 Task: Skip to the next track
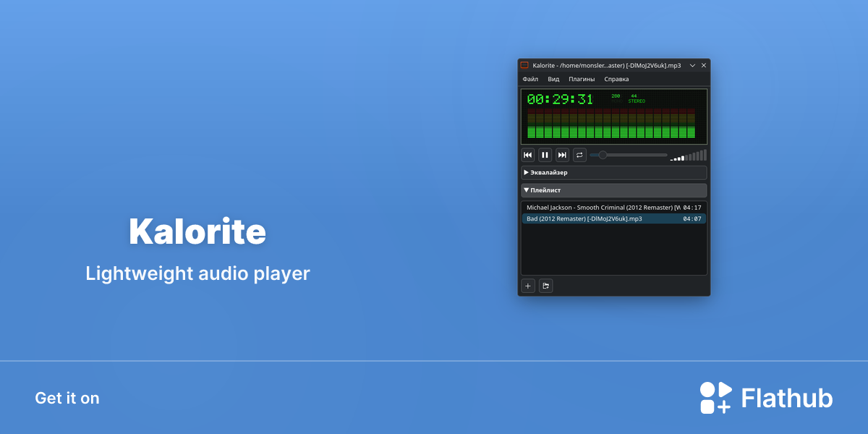pos(563,155)
